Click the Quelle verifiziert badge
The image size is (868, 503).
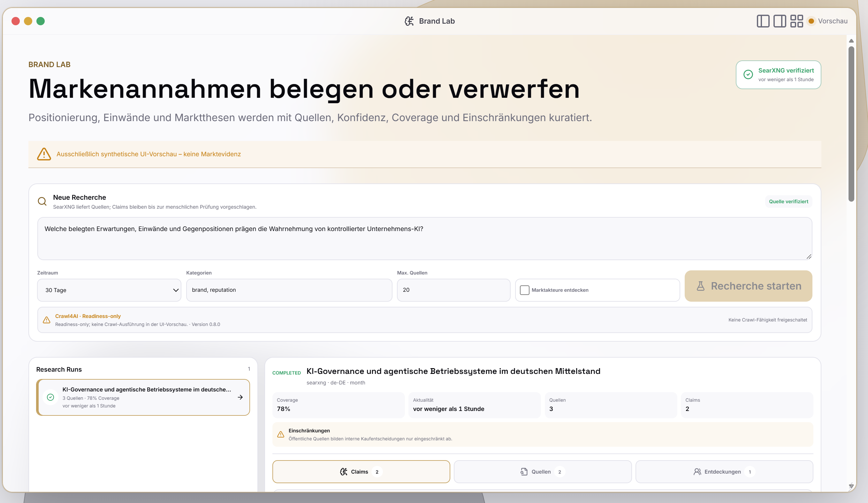788,201
